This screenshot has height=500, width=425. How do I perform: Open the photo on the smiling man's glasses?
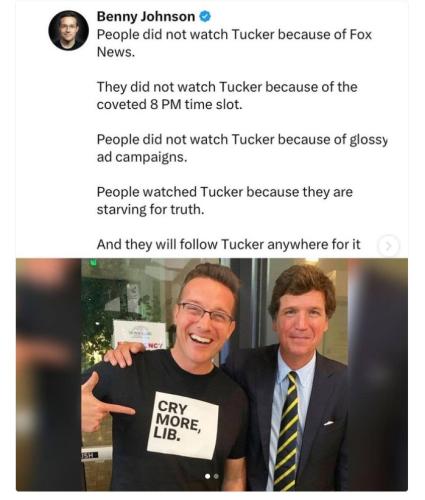(x=206, y=313)
